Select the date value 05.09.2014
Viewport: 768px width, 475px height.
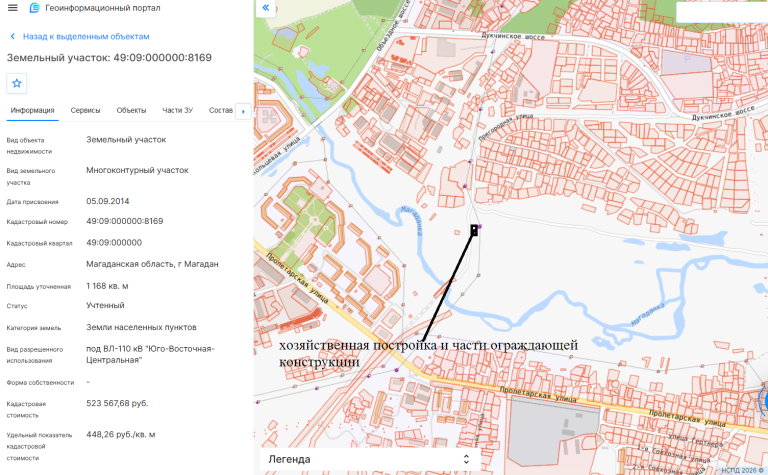108,201
